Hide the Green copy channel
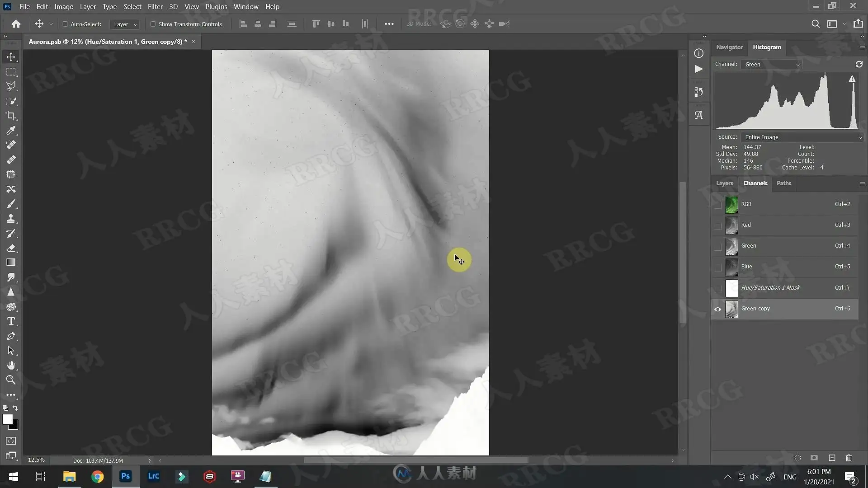The width and height of the screenshot is (868, 488). 717,309
